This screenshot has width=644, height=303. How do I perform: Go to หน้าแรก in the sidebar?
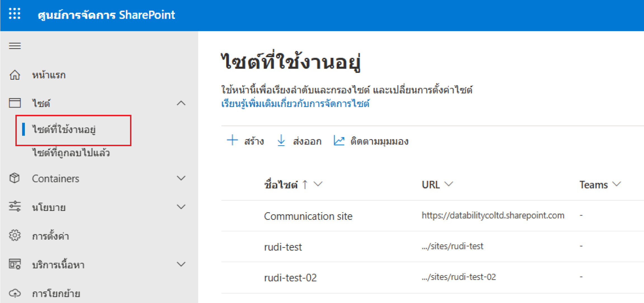pyautogui.click(x=49, y=75)
